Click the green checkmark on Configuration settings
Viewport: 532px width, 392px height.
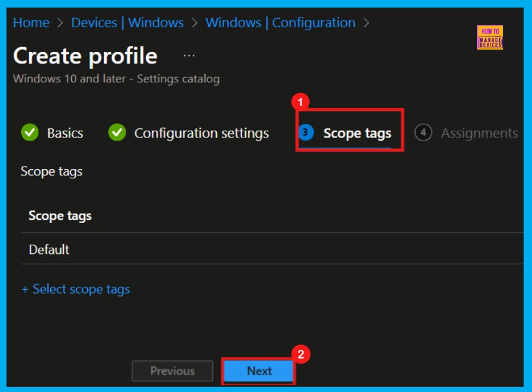click(118, 133)
